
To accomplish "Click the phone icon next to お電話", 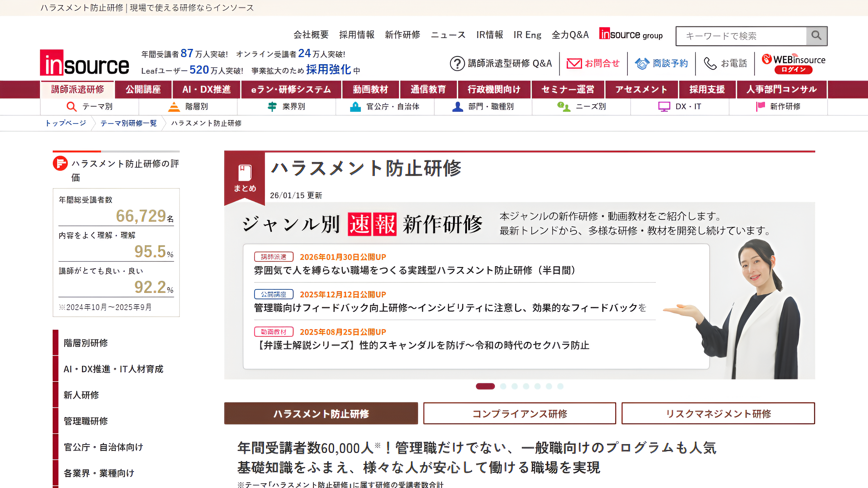I will (x=710, y=63).
